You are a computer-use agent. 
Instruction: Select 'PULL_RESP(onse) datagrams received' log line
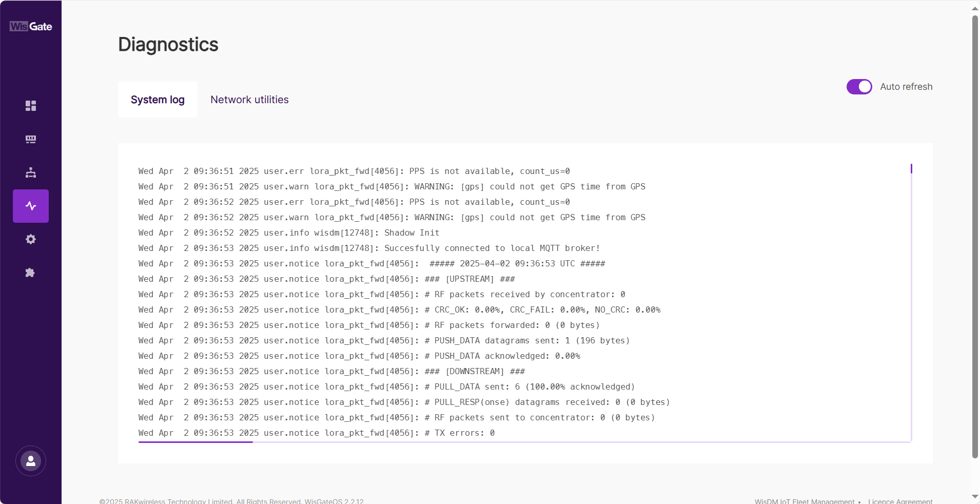(404, 402)
